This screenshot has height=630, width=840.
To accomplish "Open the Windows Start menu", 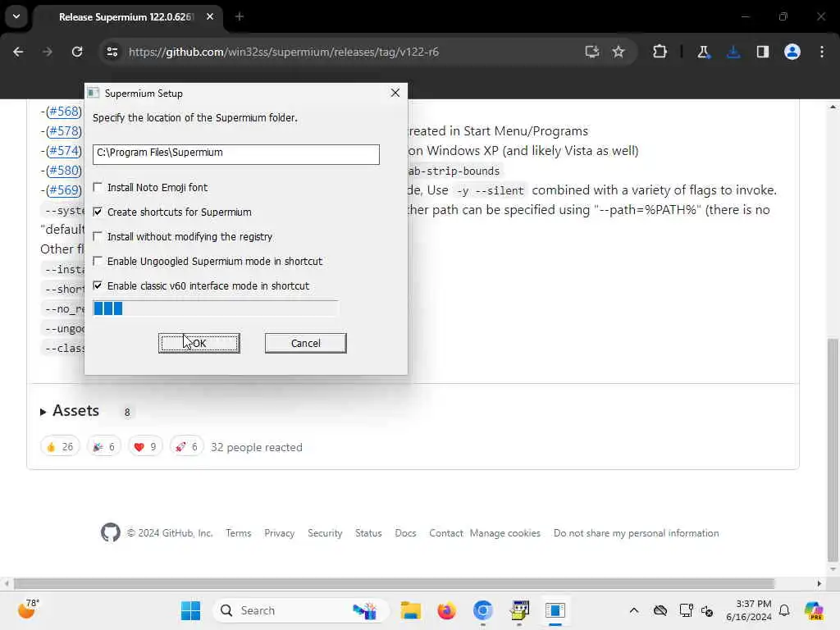I will pyautogui.click(x=190, y=610).
